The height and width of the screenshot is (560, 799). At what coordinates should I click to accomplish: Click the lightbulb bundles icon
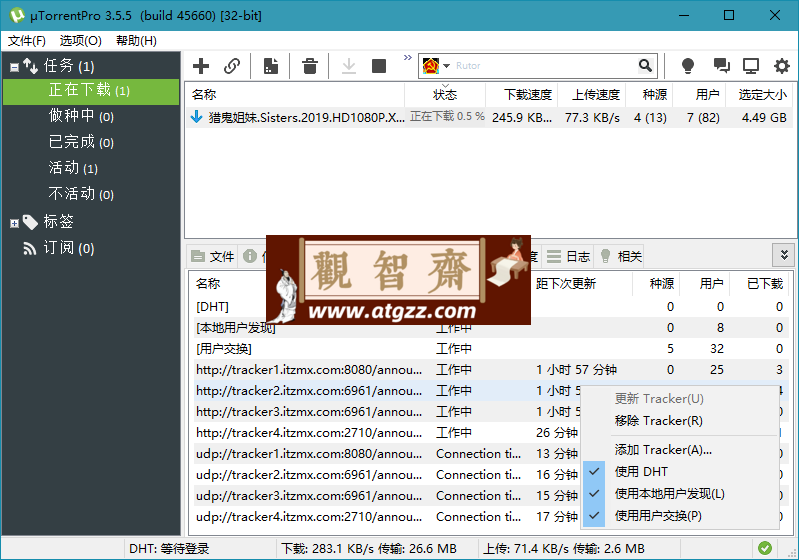(x=687, y=66)
